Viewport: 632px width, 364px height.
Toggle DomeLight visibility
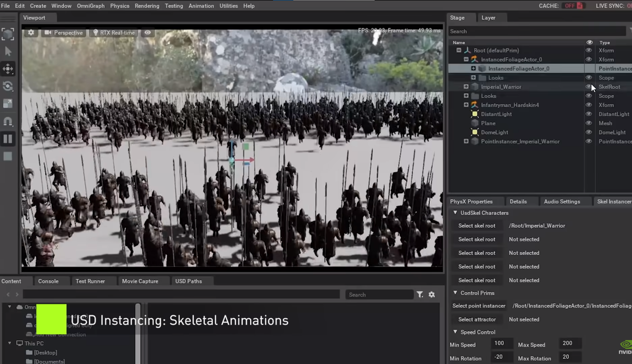589,132
